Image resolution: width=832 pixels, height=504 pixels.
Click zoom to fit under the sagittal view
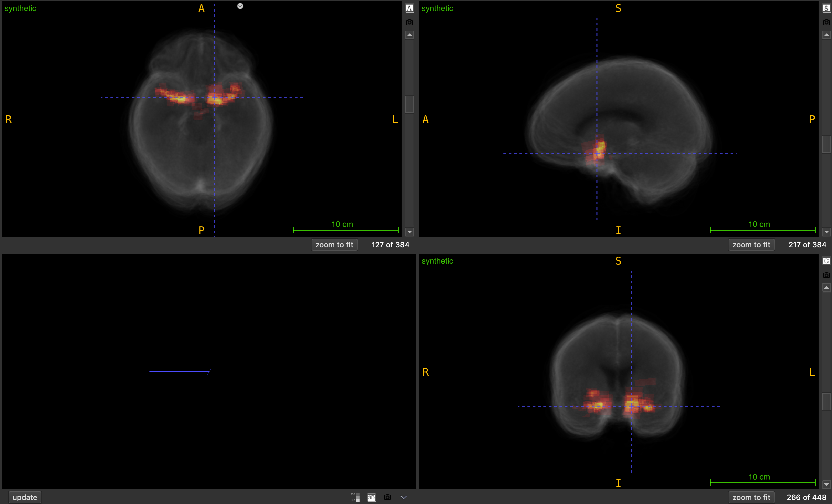tap(751, 245)
